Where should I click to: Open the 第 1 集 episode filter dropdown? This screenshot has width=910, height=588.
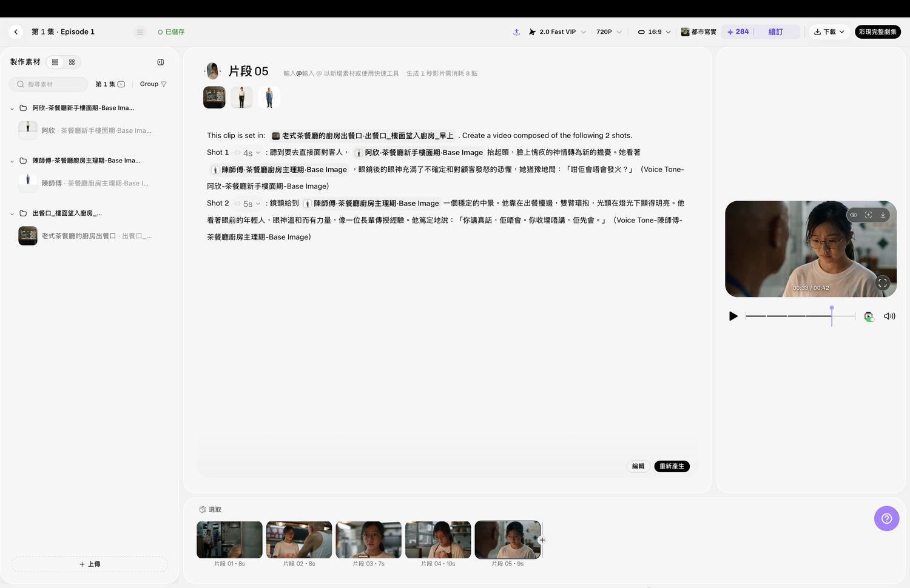pyautogui.click(x=110, y=84)
